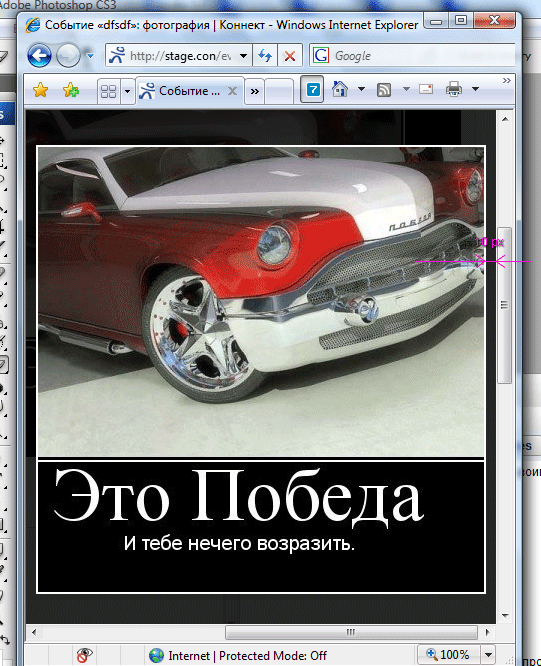
Task: Open the popup blocker status icon
Action: click(85, 655)
